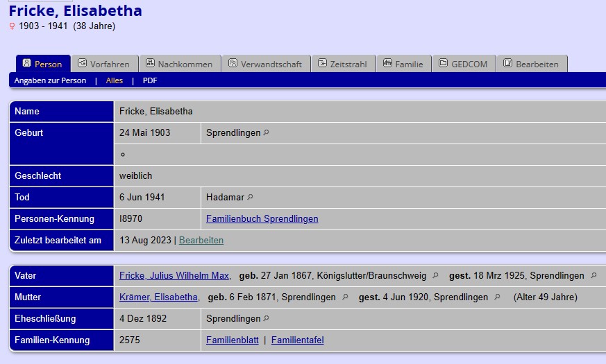This screenshot has height=364, width=606.
Task: Open the Vorfahren tab
Action: 104,64
